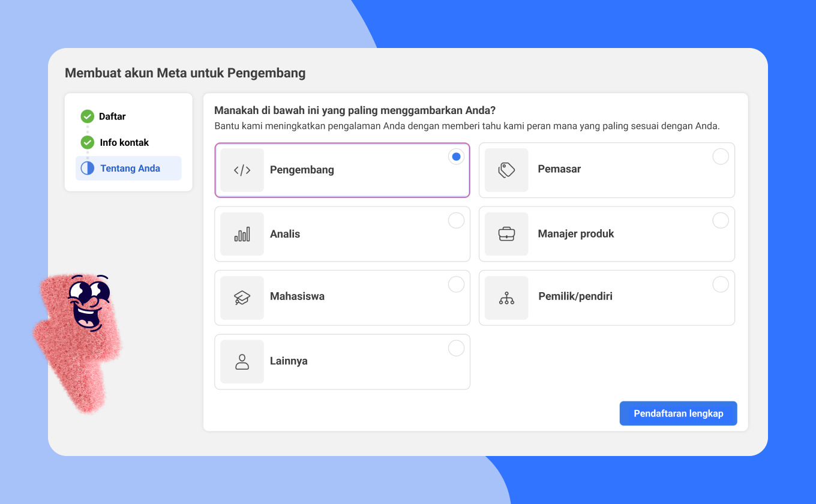
Task: Click the bar chart icon for Analis
Action: tap(242, 234)
